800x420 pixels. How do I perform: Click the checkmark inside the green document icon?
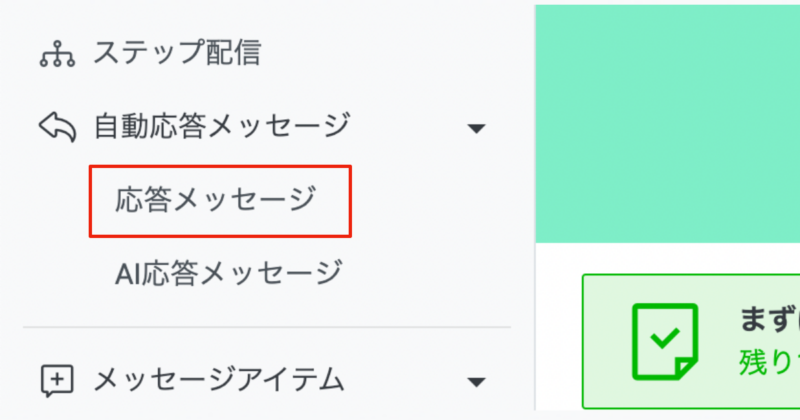(665, 338)
